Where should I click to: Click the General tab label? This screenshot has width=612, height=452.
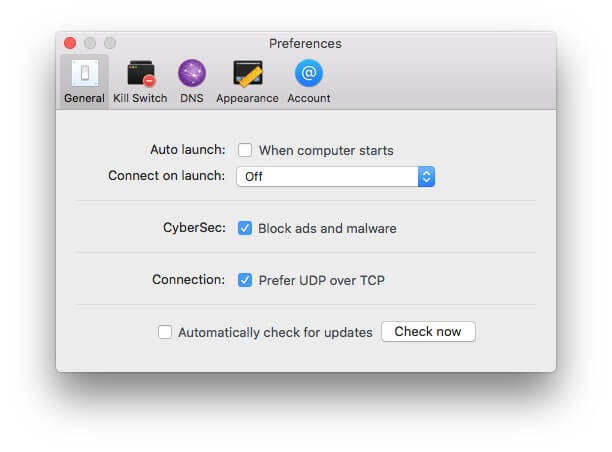pos(84,98)
